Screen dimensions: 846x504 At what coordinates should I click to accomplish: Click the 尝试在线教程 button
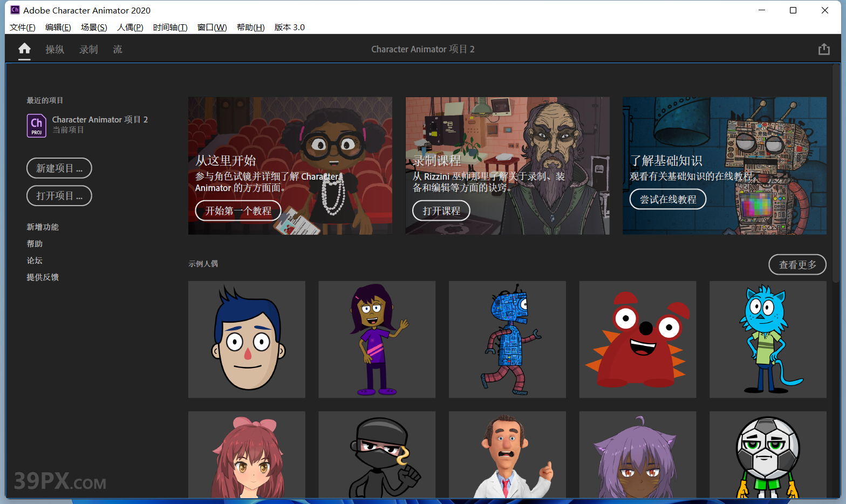tap(668, 200)
